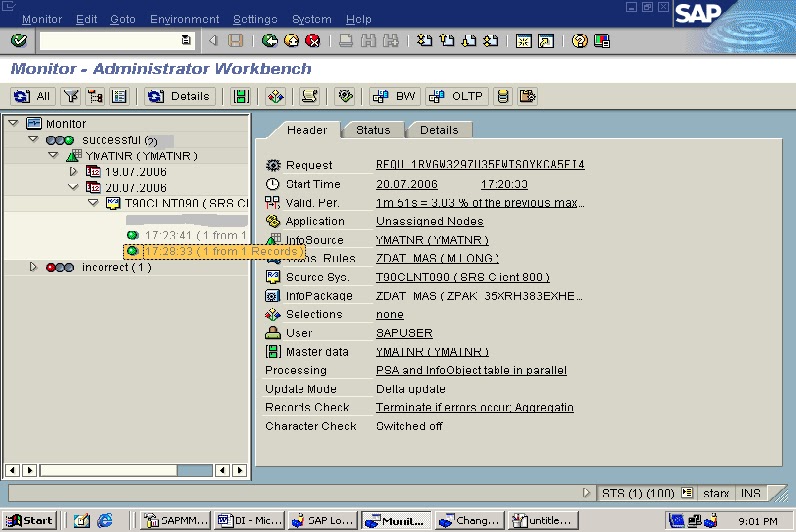Click the tree panel scroll-left arrow at far left
This screenshot has width=796, height=532.
(x=12, y=470)
